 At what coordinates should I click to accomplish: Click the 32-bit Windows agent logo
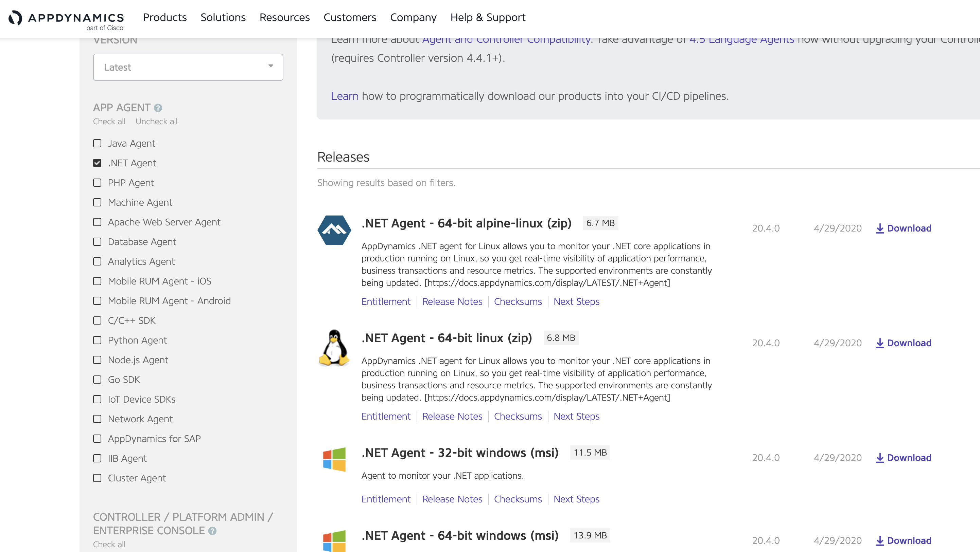[x=334, y=459]
